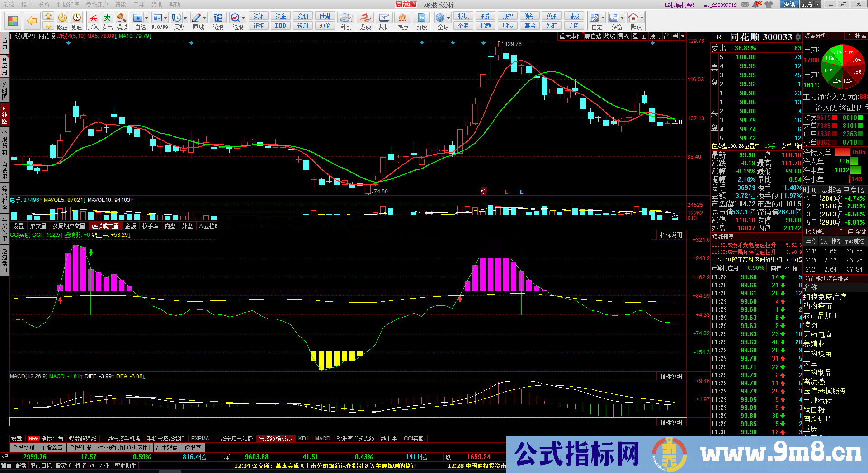Click the 指标说明 indicator description link
Image resolution: width=868 pixels, height=473 pixels.
tap(670, 234)
